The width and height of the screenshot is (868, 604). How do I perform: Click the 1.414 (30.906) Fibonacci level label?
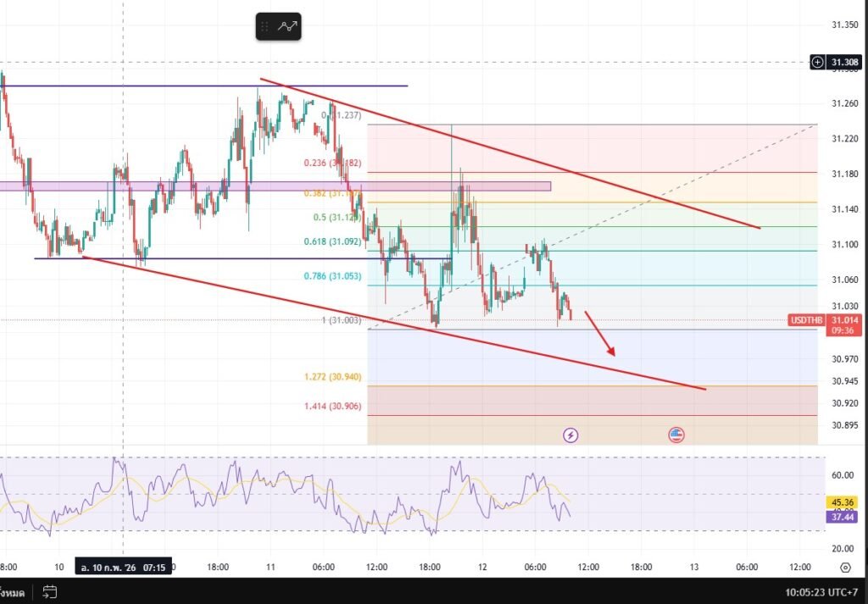pos(333,407)
